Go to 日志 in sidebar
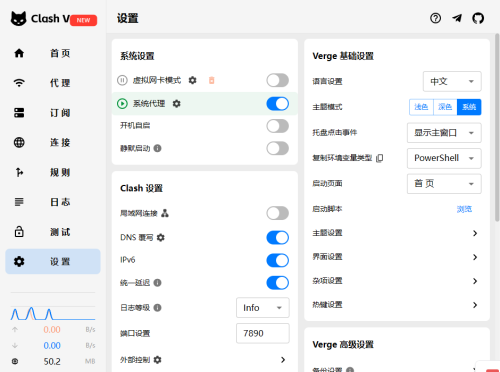Viewport: 500px width, 372px height. click(x=53, y=202)
